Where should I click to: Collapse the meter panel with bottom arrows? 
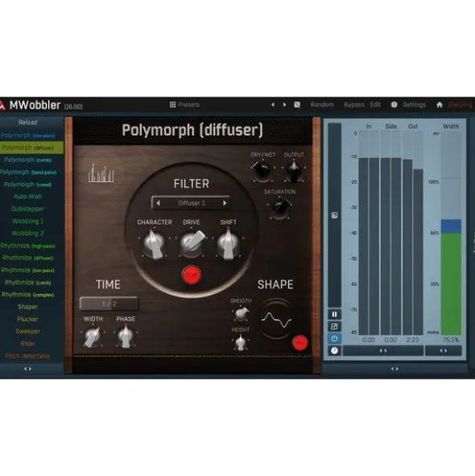tap(394, 369)
